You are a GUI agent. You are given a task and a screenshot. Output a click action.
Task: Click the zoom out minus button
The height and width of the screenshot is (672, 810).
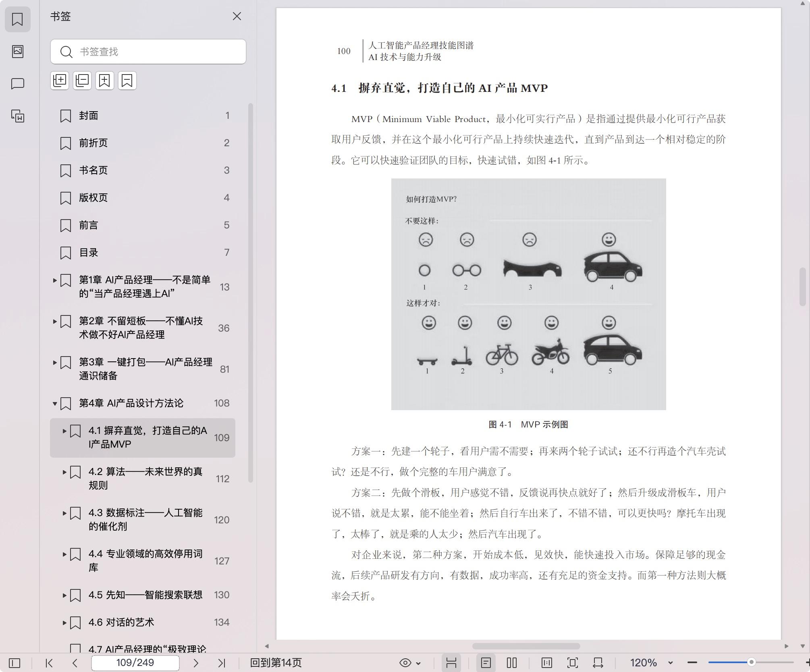(x=692, y=663)
